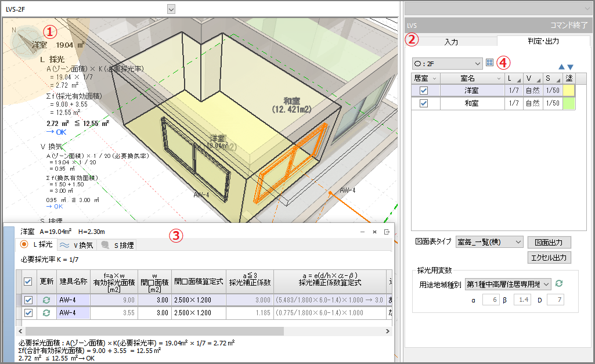Click the yellow color swatch for 洋室

[569, 91]
